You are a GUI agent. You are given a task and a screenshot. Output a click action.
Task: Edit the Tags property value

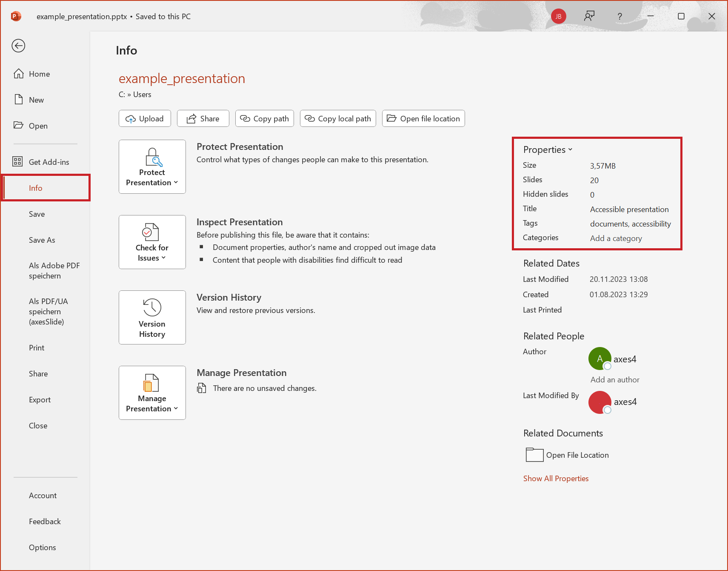click(630, 224)
